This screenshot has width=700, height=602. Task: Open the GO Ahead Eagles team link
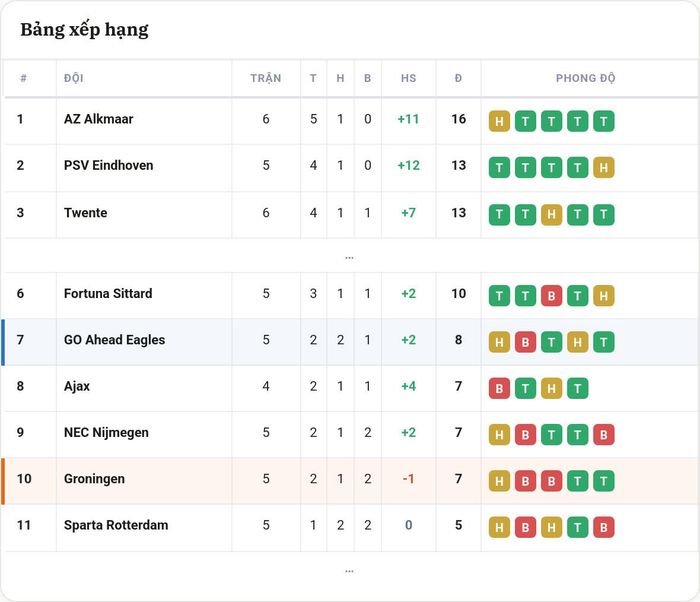tap(114, 340)
